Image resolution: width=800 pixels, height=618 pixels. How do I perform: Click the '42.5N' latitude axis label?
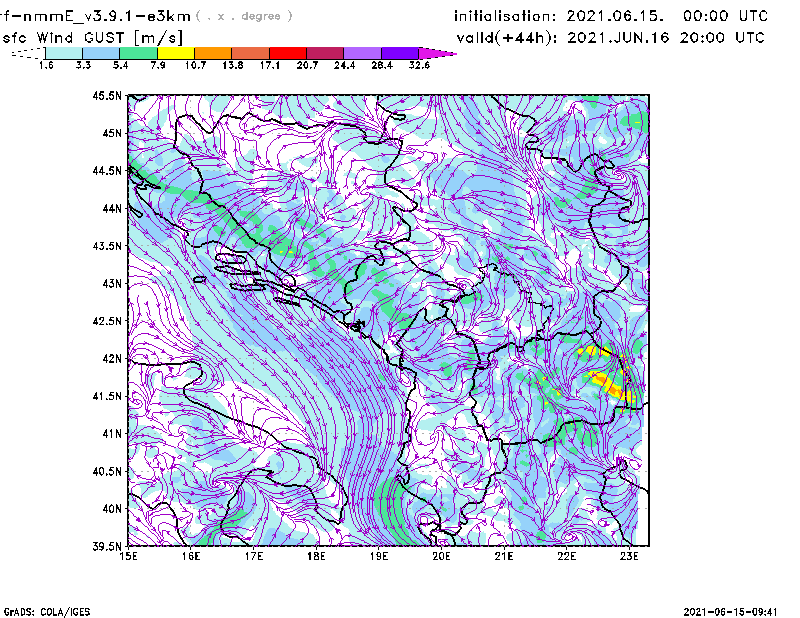point(107,320)
